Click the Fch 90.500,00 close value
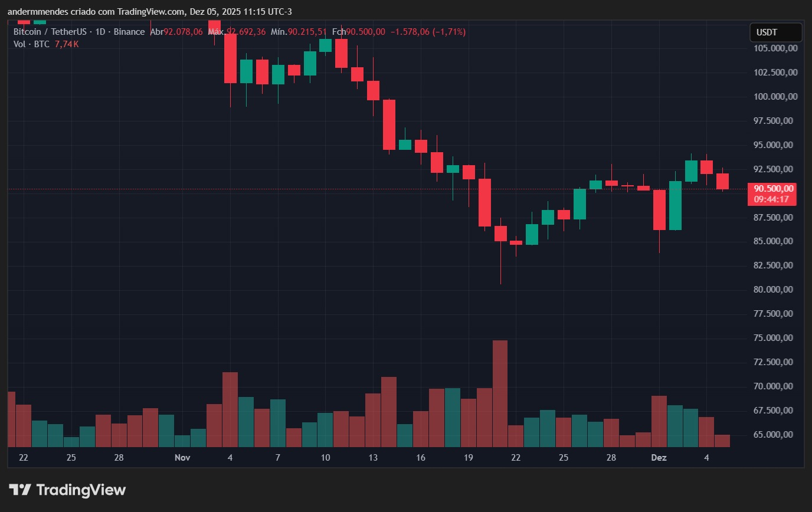812x512 pixels. point(358,32)
